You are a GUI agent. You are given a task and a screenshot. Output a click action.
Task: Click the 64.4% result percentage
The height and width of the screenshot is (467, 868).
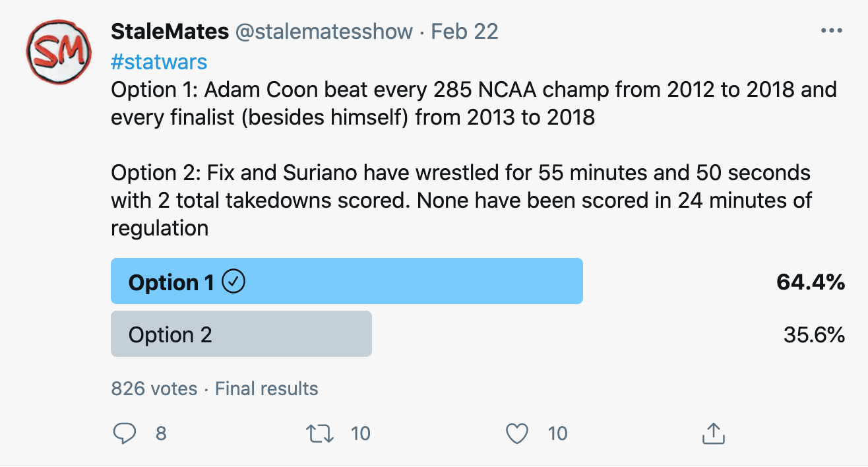(811, 282)
